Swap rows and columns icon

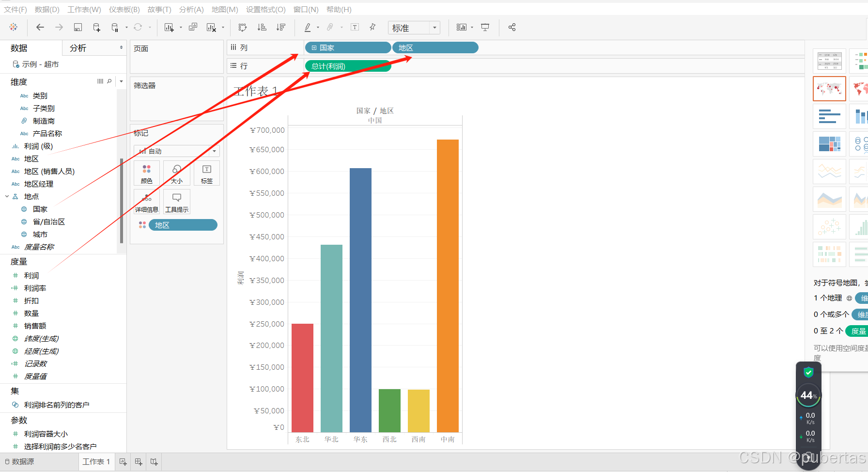[243, 27]
